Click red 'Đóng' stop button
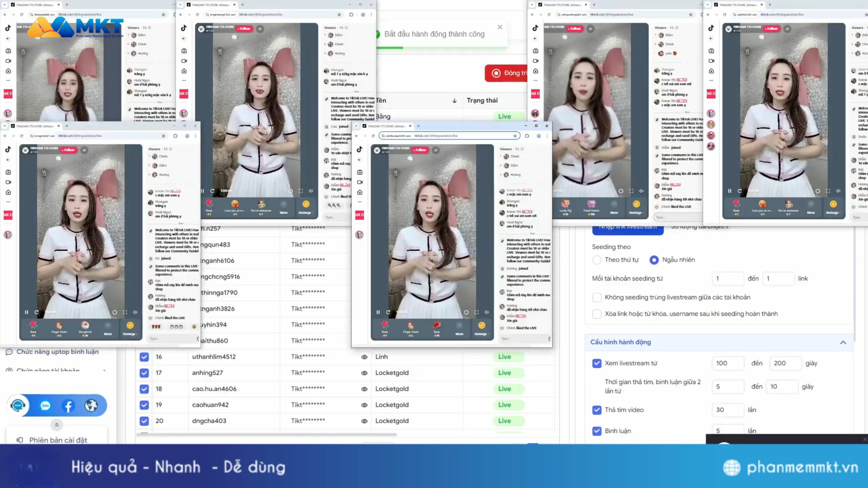868x488 pixels. click(x=506, y=73)
